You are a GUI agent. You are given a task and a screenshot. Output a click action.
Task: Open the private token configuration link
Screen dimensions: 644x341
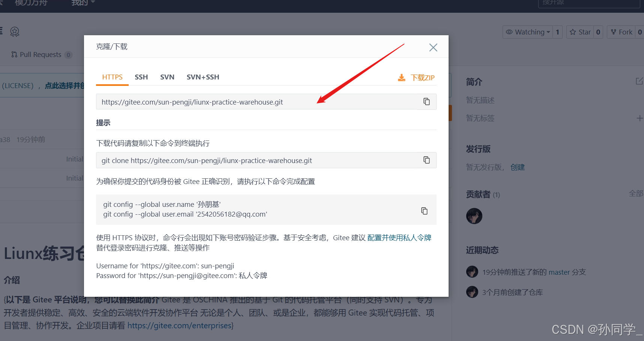click(x=399, y=238)
